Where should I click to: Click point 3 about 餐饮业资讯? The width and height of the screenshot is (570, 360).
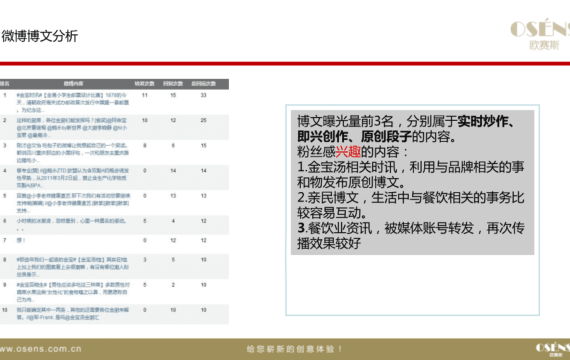411,236
